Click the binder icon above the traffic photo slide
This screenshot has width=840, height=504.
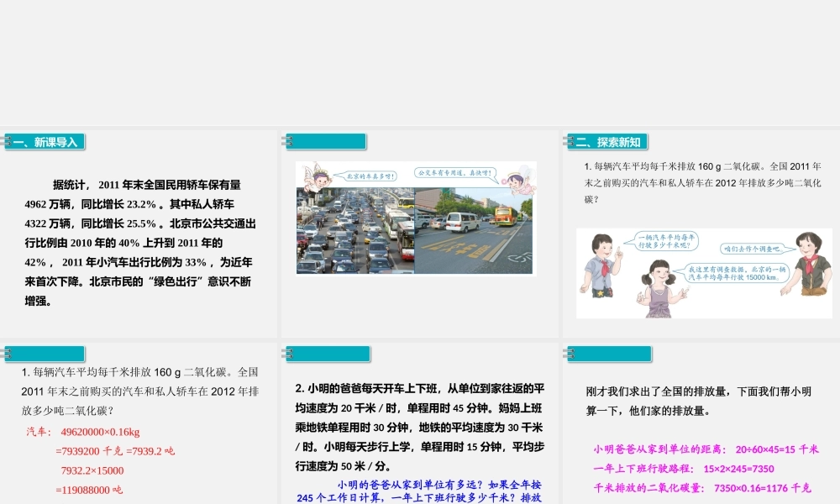pyautogui.click(x=288, y=142)
